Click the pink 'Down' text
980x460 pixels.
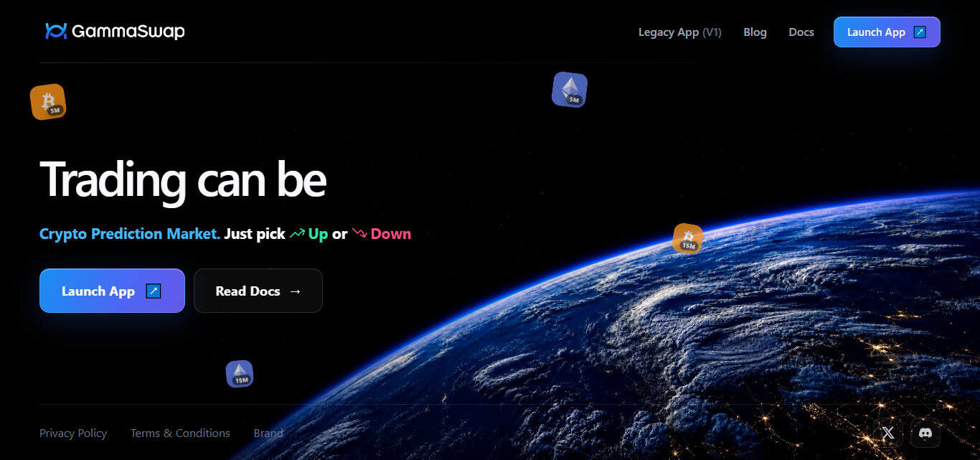click(391, 234)
